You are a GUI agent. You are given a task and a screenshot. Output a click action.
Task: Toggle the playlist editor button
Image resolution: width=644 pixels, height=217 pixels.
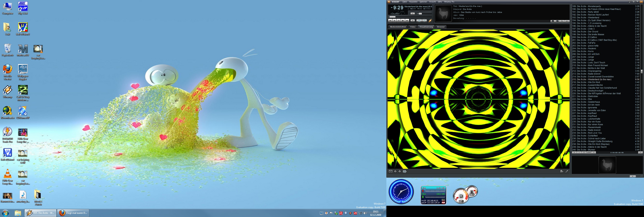coord(567,21)
